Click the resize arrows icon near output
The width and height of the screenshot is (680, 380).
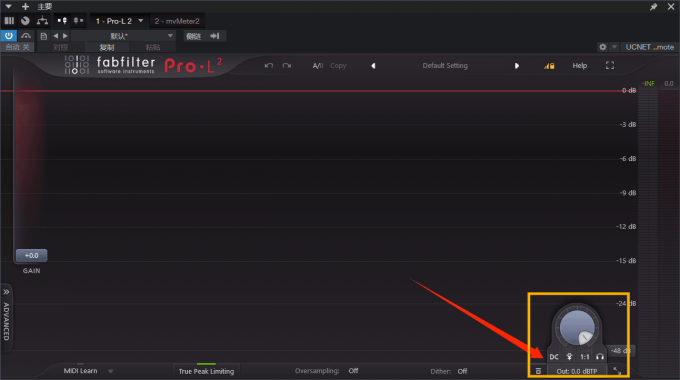[617, 371]
